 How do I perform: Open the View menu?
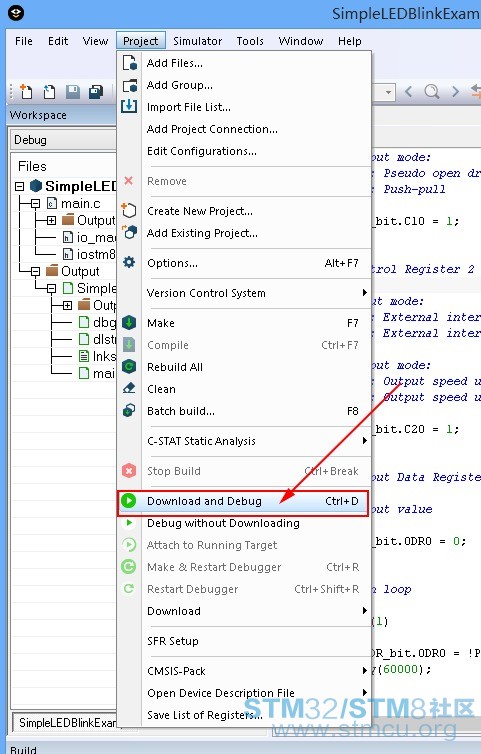[x=95, y=41]
